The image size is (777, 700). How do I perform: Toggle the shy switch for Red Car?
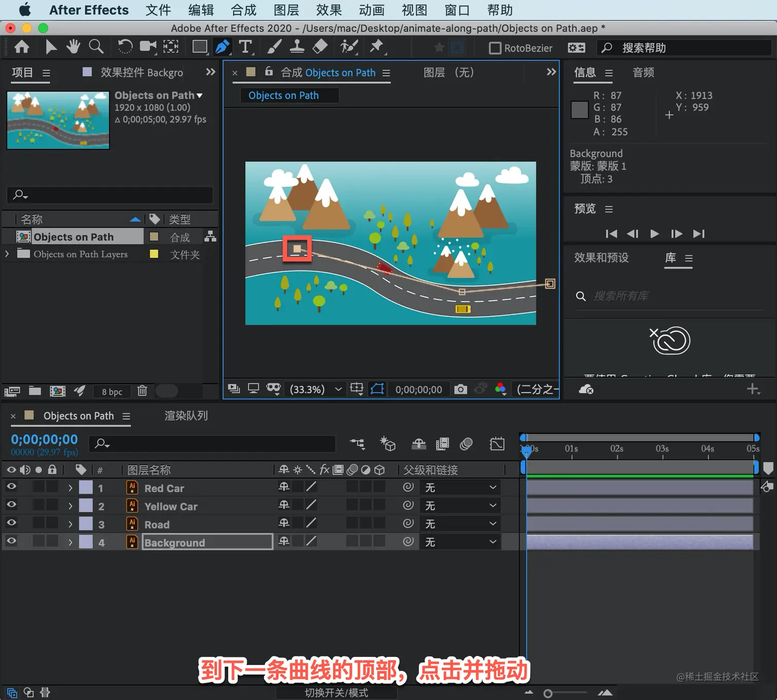[284, 487]
